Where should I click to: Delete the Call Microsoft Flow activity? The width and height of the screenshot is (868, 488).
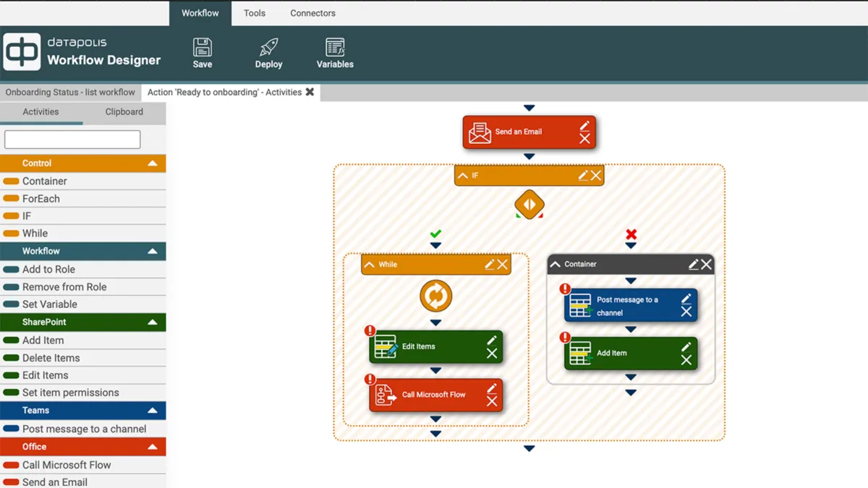click(x=492, y=401)
